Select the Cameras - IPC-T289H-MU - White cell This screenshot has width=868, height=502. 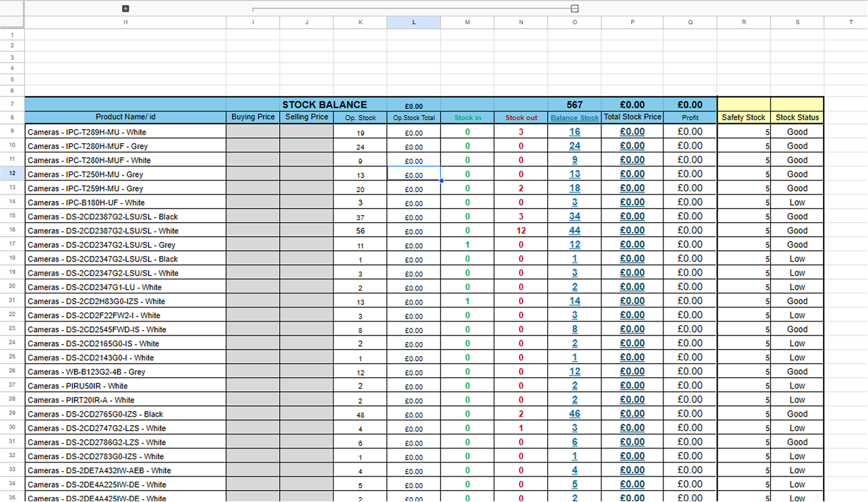click(126, 132)
